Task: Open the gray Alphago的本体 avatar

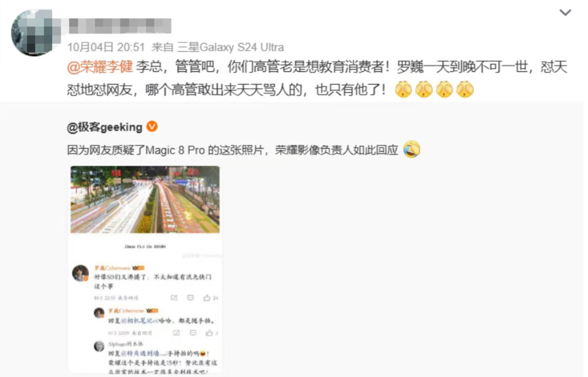Action: (x=99, y=346)
